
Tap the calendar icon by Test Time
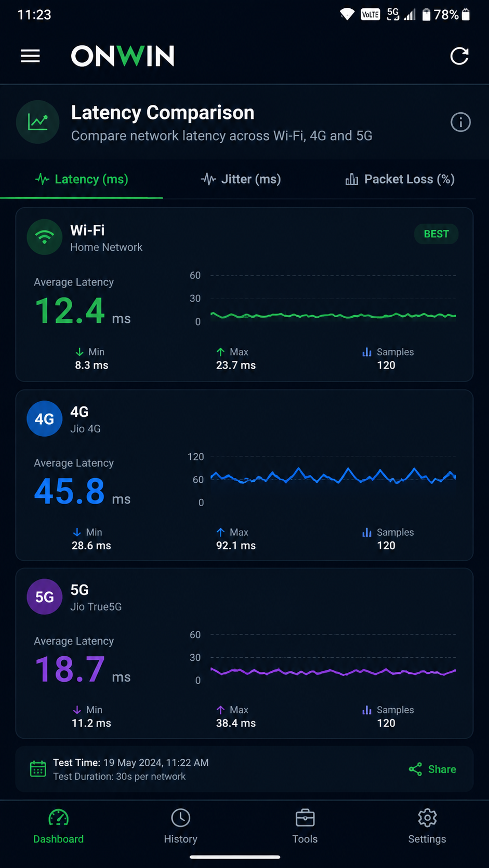pos(38,769)
